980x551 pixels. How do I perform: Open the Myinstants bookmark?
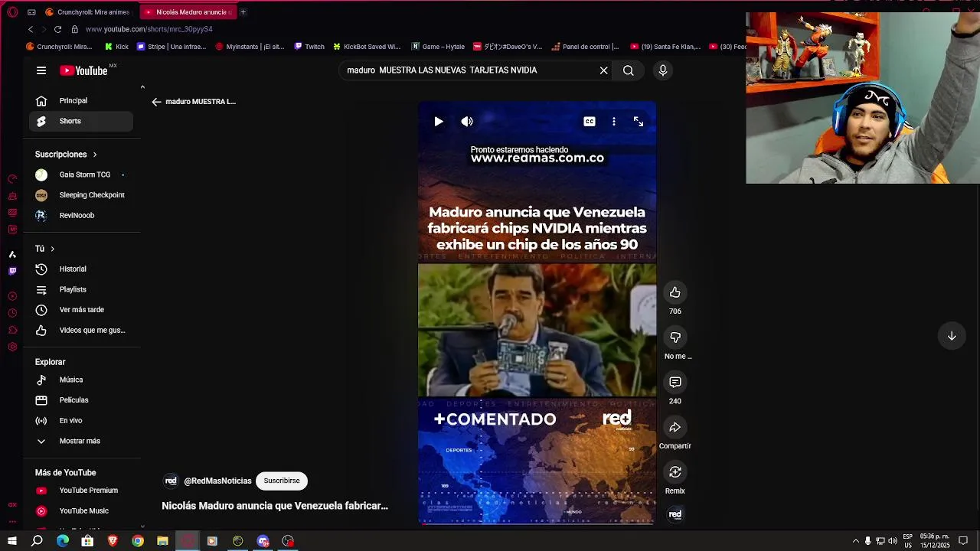click(250, 47)
